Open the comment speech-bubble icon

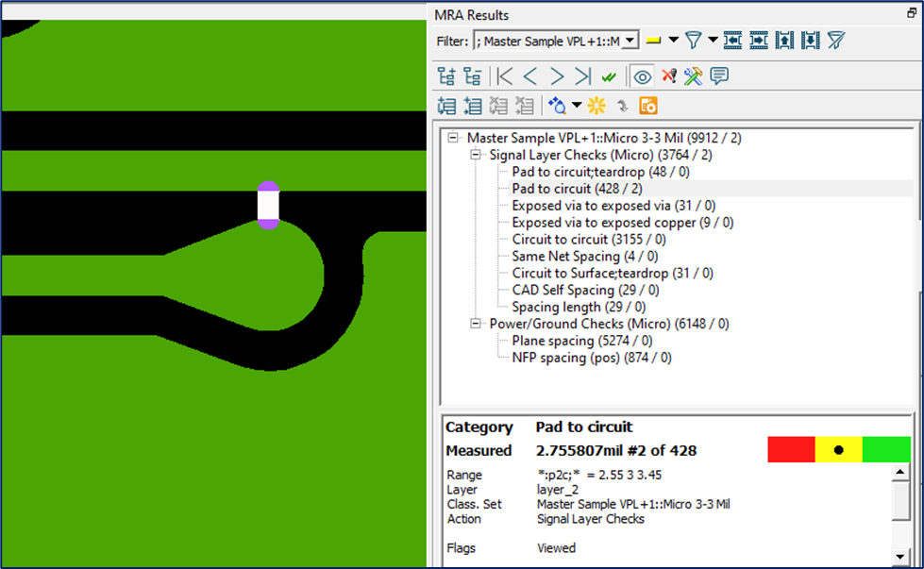(719, 76)
